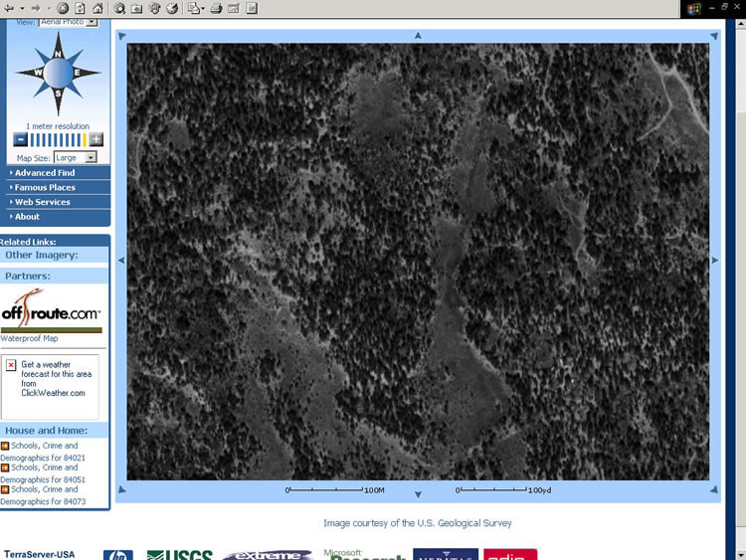The image size is (746, 560).
Task: Click the Mail toolbar icon
Action: [195, 8]
